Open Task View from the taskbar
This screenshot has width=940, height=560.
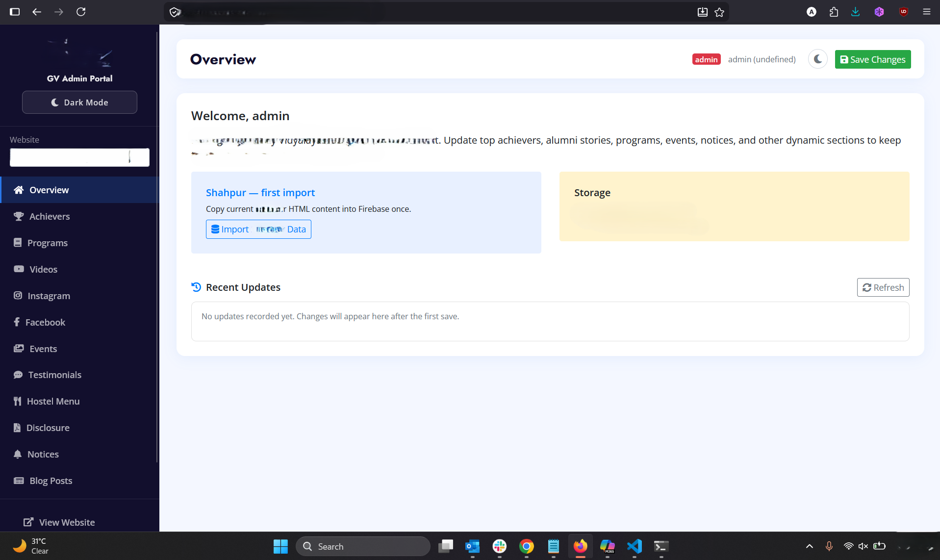click(446, 546)
